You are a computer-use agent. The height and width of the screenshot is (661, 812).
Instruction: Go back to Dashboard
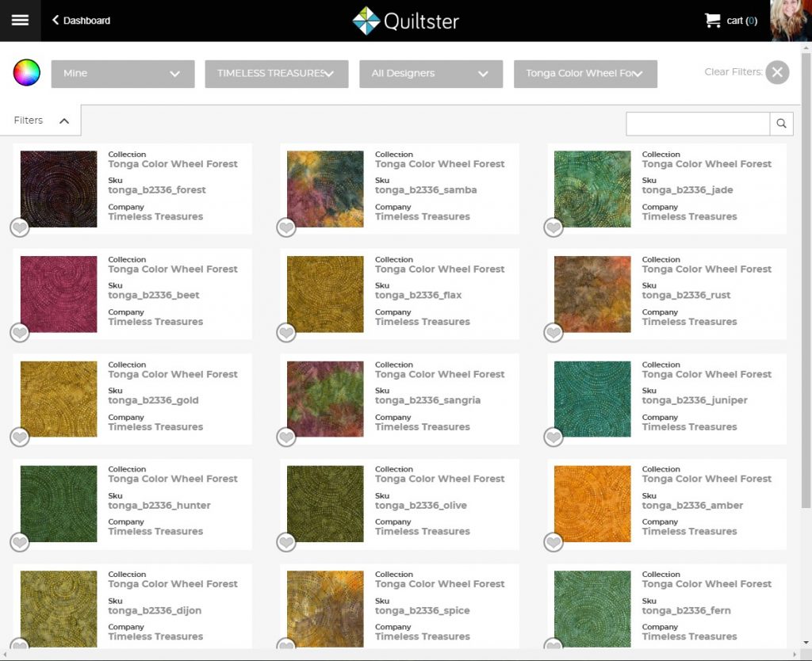[x=81, y=20]
